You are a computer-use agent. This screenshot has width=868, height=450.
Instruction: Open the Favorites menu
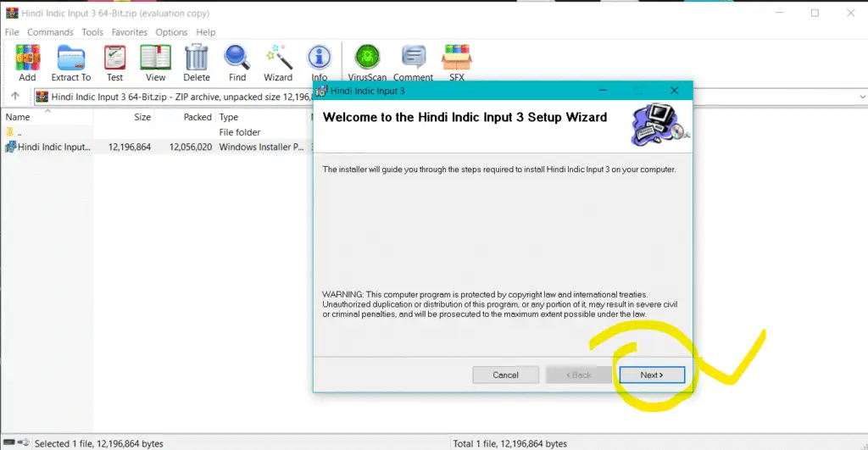click(129, 32)
